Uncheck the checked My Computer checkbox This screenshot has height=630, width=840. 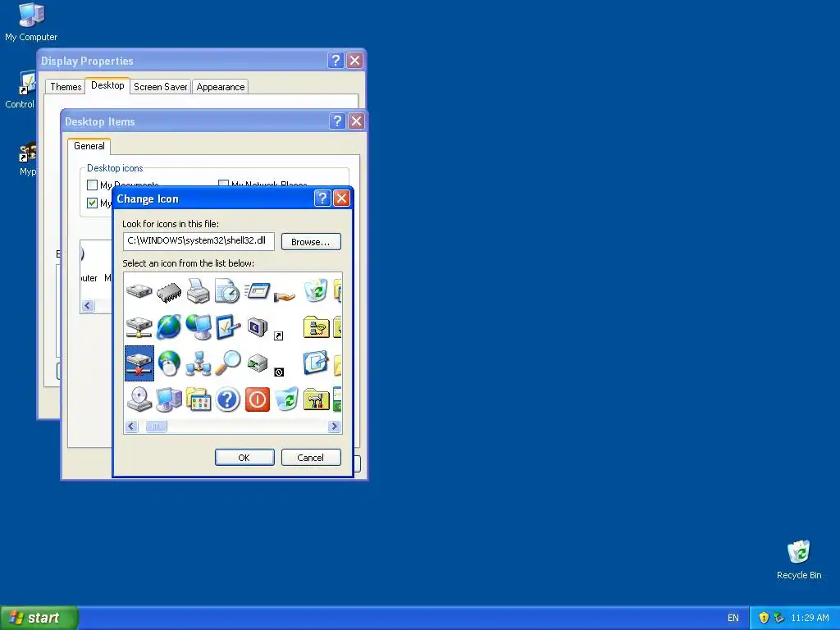click(x=92, y=203)
